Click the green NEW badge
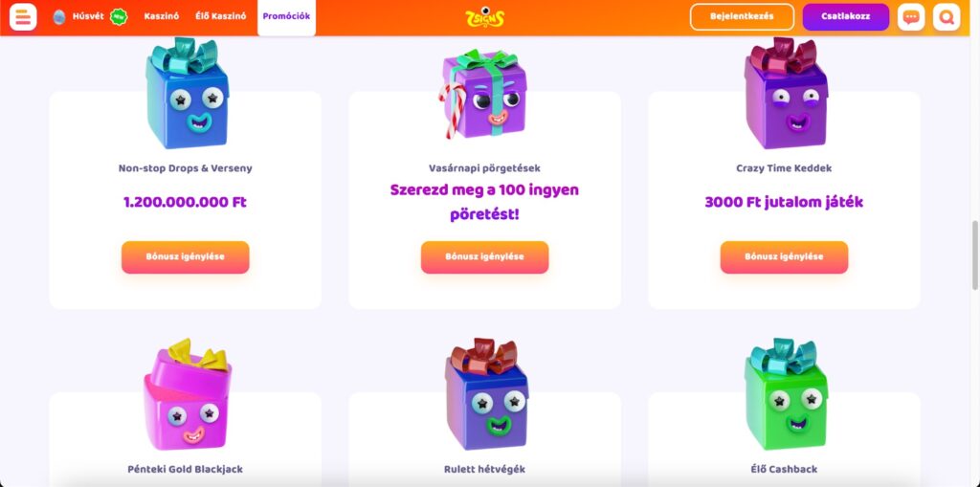The image size is (980, 487). click(119, 16)
